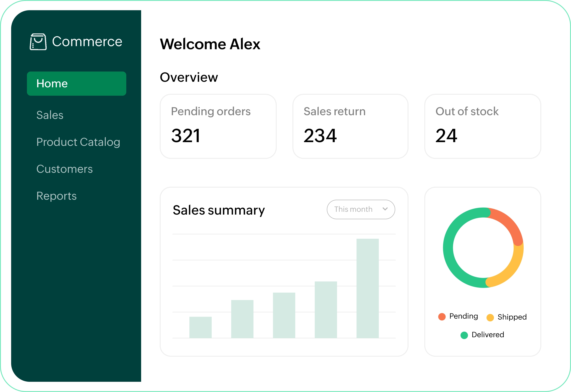
Task: Click the Commerce shopping bag logo icon
Action: (x=38, y=42)
